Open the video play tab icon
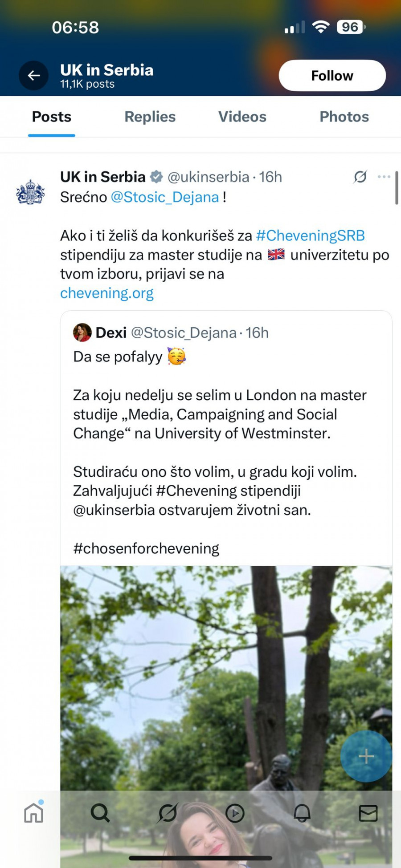 click(235, 813)
